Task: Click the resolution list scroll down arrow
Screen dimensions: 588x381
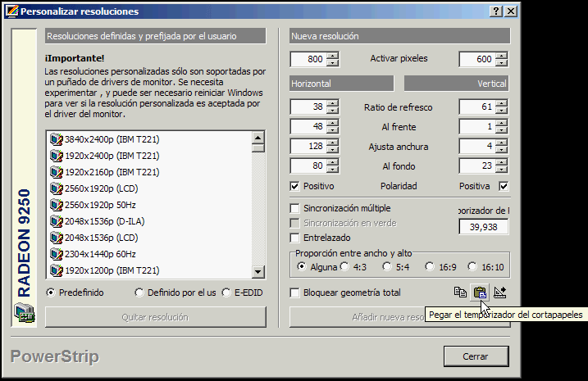Action: [258, 271]
